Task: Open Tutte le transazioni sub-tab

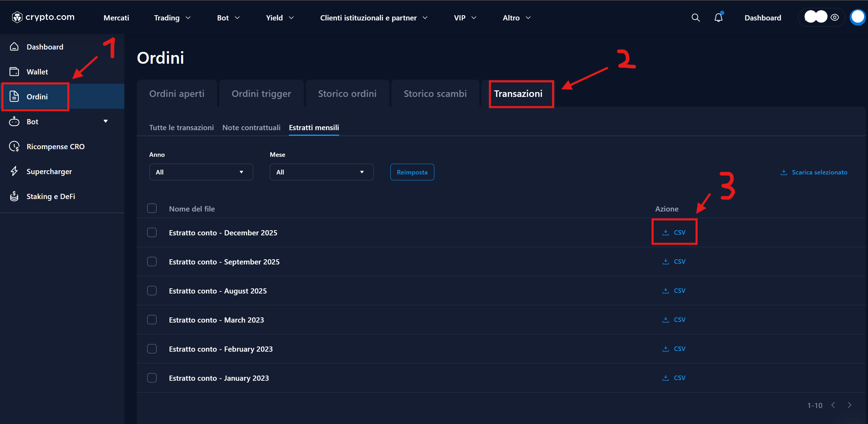Action: pos(181,127)
